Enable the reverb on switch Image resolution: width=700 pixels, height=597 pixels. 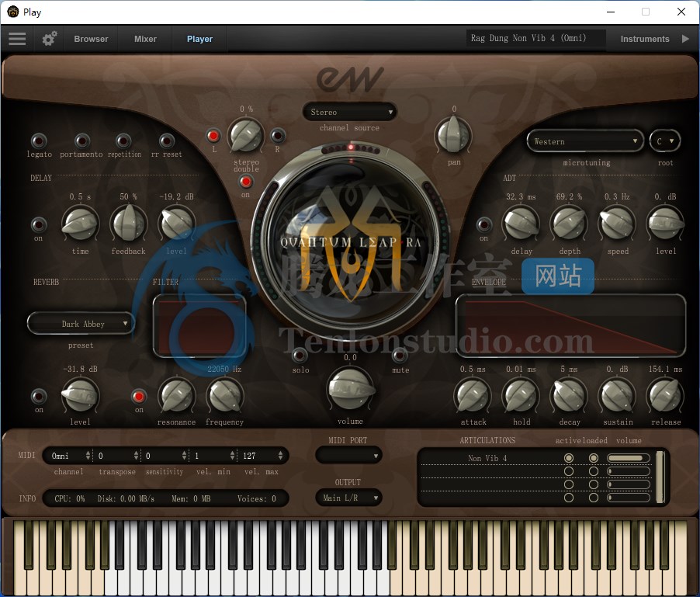point(39,396)
